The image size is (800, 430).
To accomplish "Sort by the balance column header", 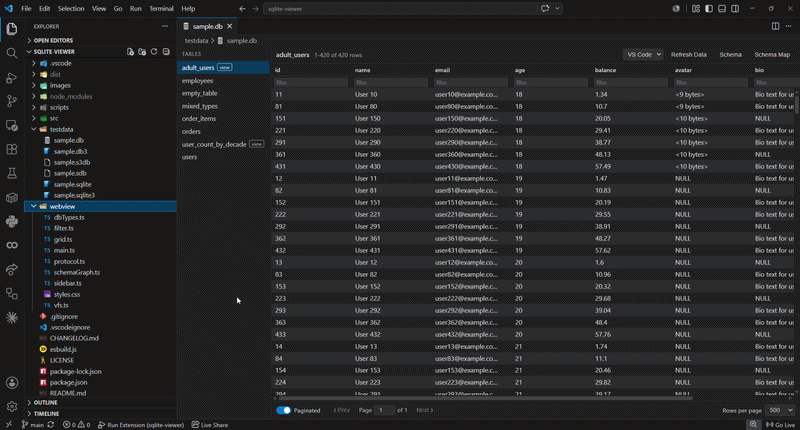I will 605,70.
